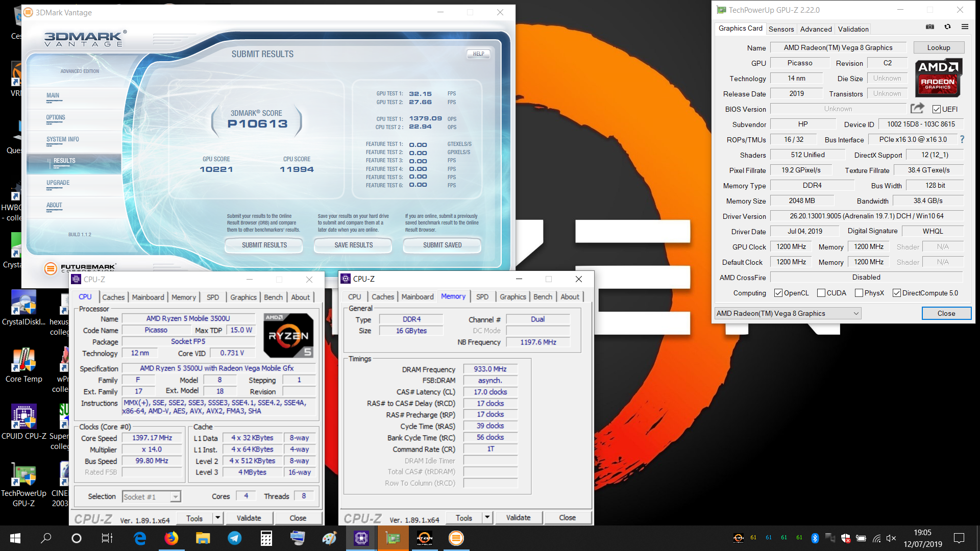Click the GPU-Z Name field

pos(838,47)
